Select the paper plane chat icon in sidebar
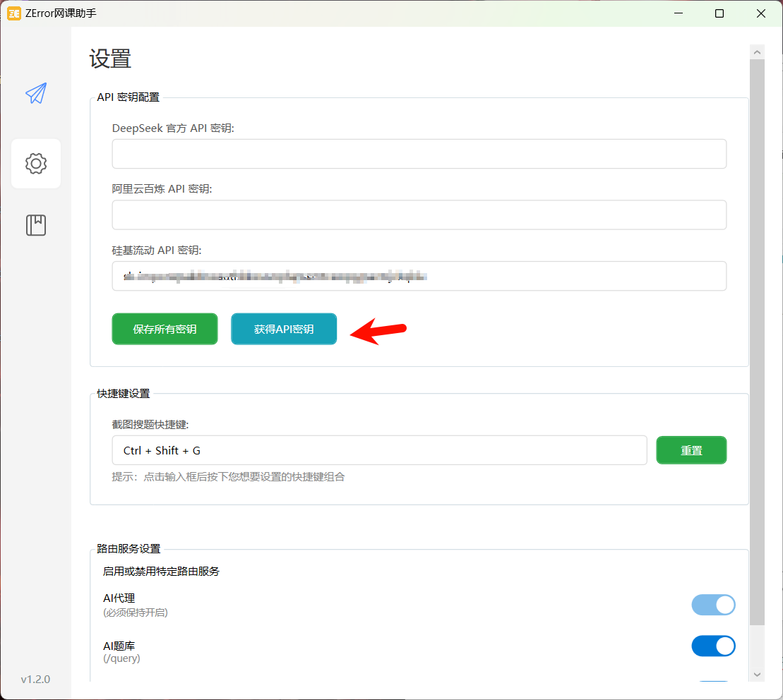The image size is (783, 700). [35, 92]
